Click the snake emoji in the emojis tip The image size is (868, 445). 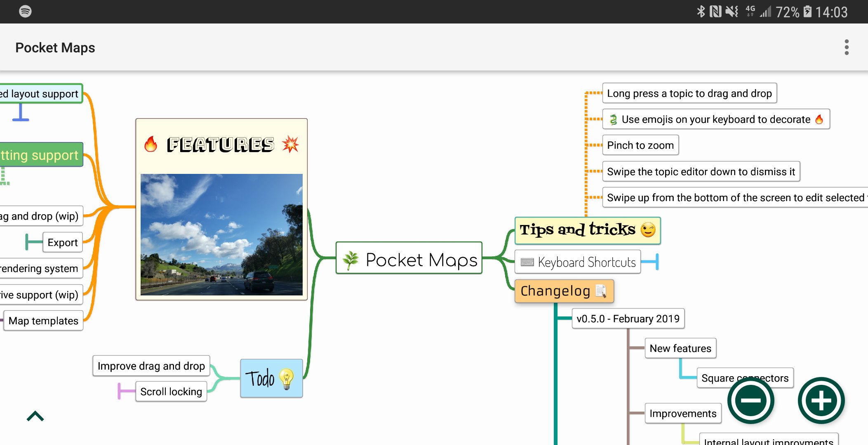point(613,119)
